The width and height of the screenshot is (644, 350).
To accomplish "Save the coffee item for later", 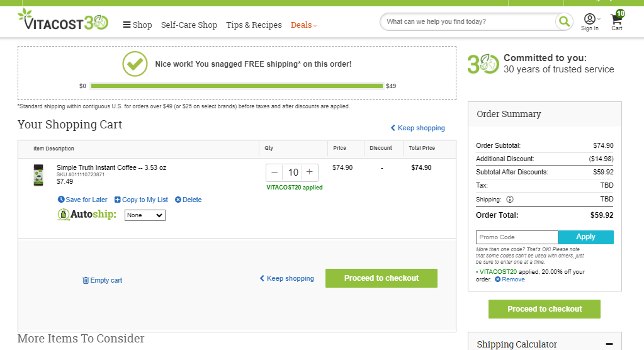I will (82, 200).
